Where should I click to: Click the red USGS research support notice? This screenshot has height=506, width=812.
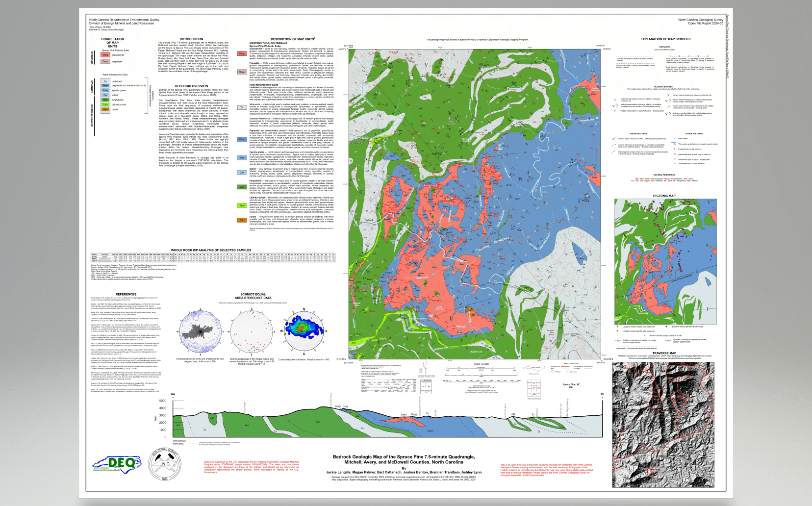(x=251, y=467)
